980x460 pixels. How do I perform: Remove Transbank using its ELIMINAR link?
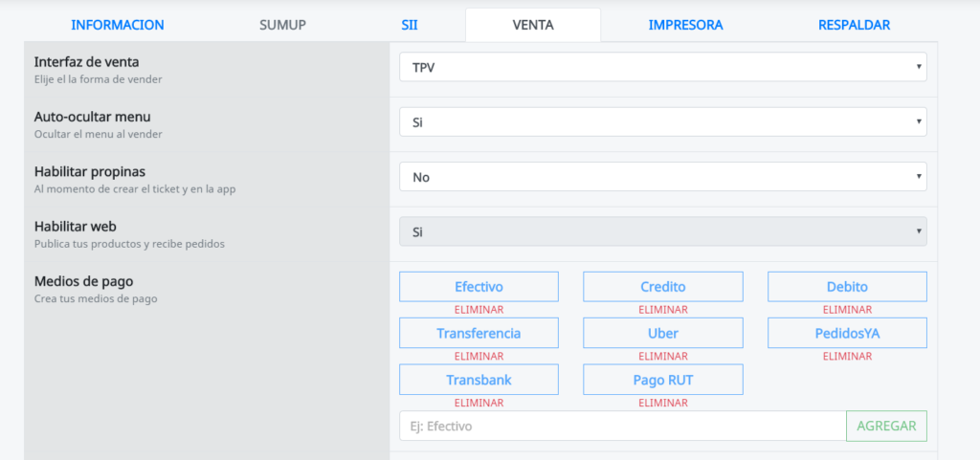[x=479, y=403]
